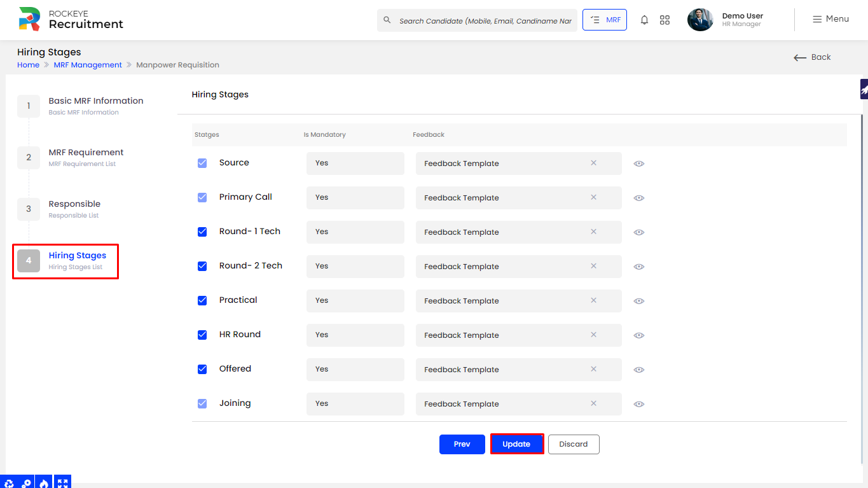Uncheck the Offered stage checkbox
Viewport: 868px width, 488px height.
(202, 369)
